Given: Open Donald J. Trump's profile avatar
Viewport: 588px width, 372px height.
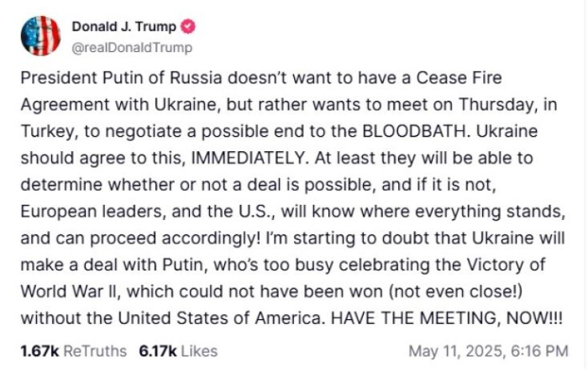Looking at the screenshot, I should 40,36.
